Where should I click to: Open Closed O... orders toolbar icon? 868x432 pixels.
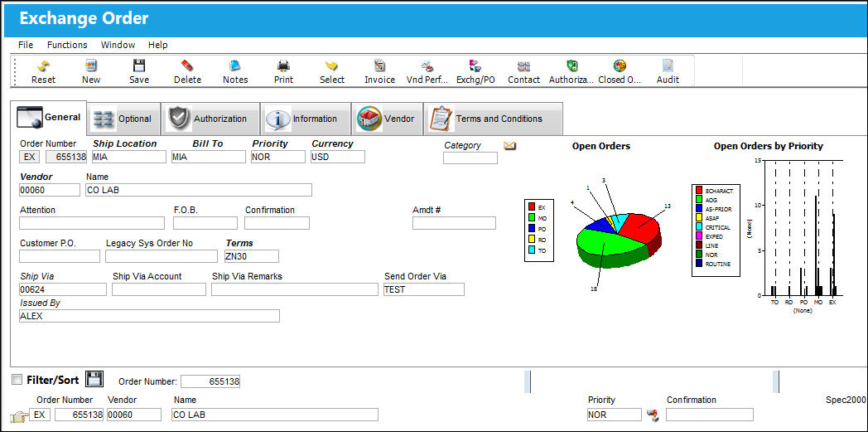coord(620,66)
